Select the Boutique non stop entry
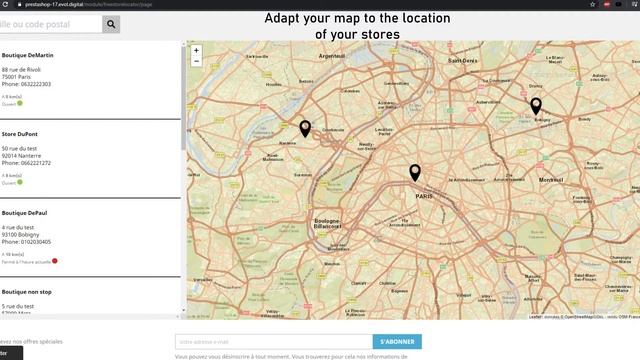Screen dimensions: 640x360 click(90, 296)
